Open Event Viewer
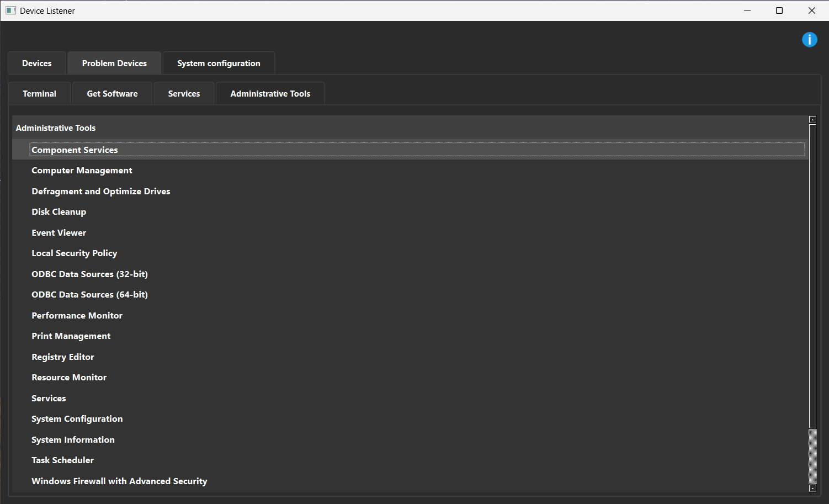The height and width of the screenshot is (504, 829). pos(59,233)
